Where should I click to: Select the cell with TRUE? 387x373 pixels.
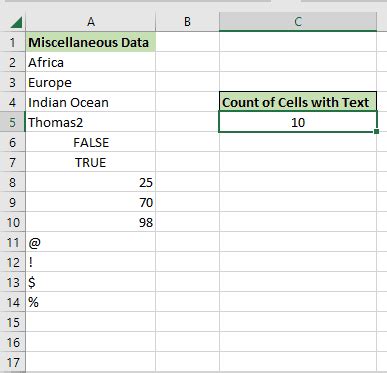(x=91, y=162)
